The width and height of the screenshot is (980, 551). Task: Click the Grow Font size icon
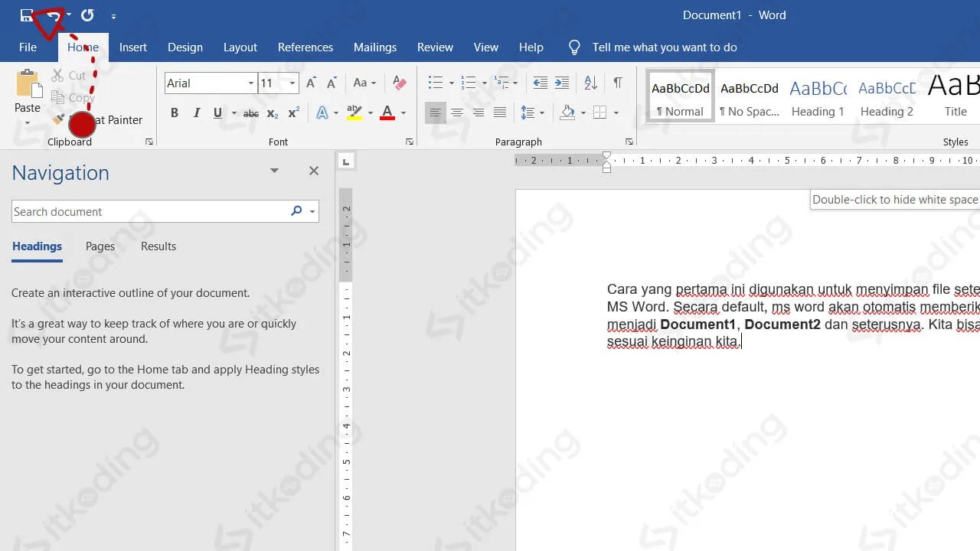[x=311, y=83]
